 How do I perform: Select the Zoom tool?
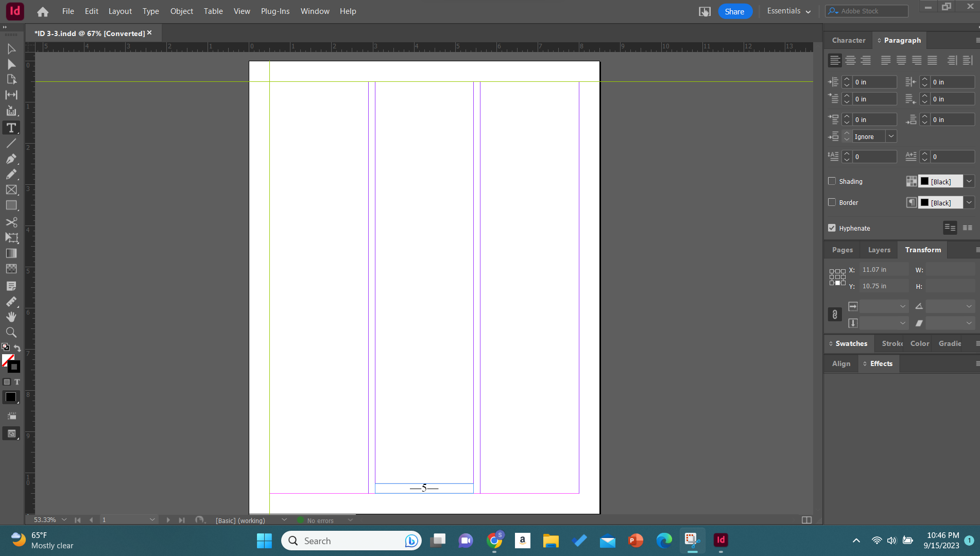click(x=11, y=332)
